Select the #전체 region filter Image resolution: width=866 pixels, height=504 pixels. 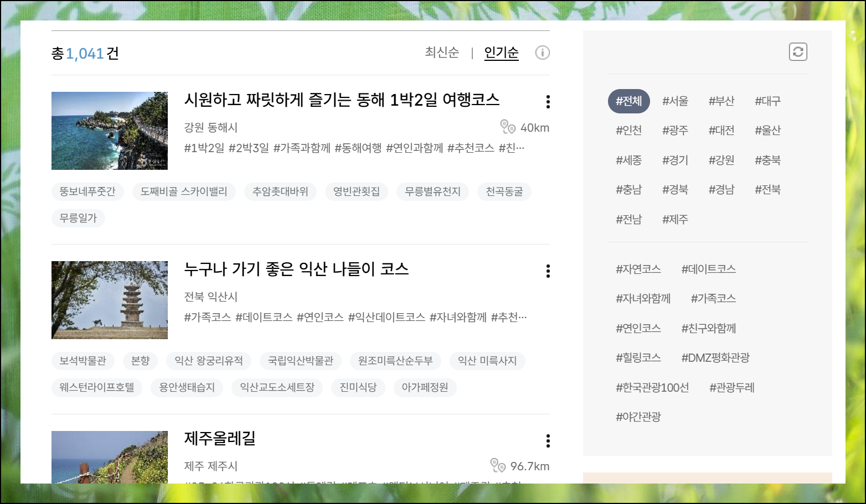point(629,101)
